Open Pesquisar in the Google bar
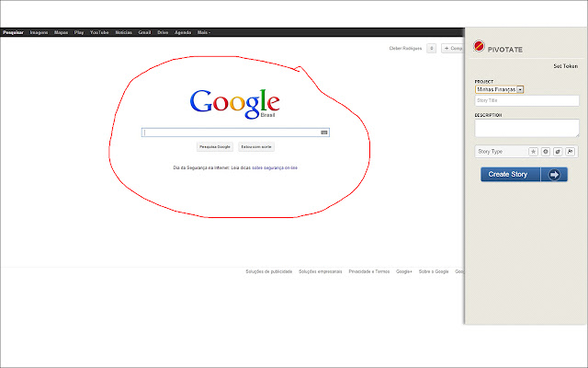 pos(13,33)
